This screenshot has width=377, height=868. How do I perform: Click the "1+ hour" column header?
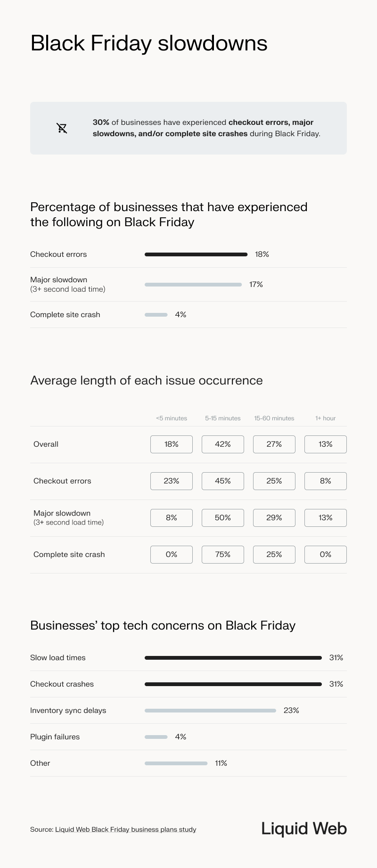coord(326,418)
